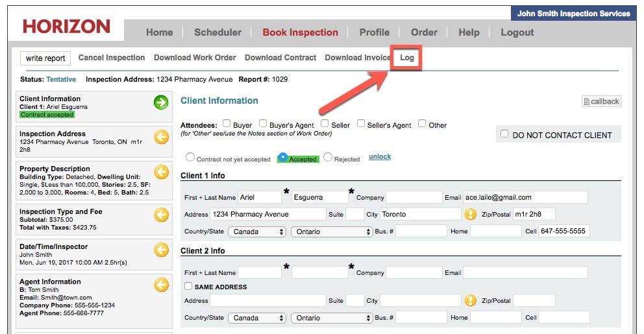Go to the Profile menu tab
Image resolution: width=644 pixels, height=334 pixels.
(375, 32)
